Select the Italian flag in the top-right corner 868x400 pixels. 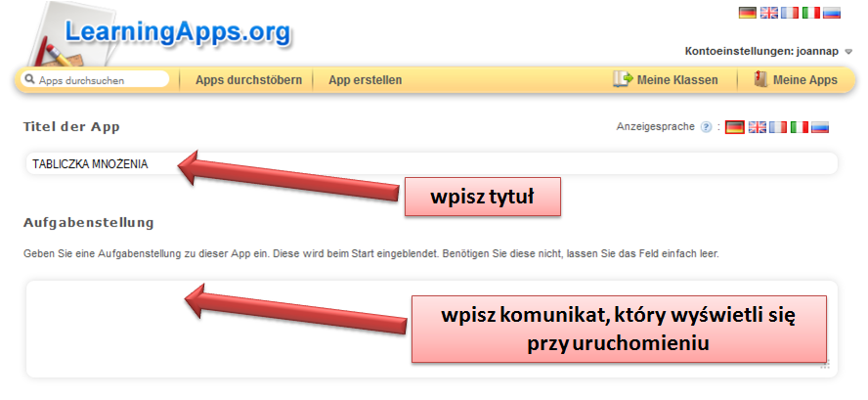click(810, 13)
